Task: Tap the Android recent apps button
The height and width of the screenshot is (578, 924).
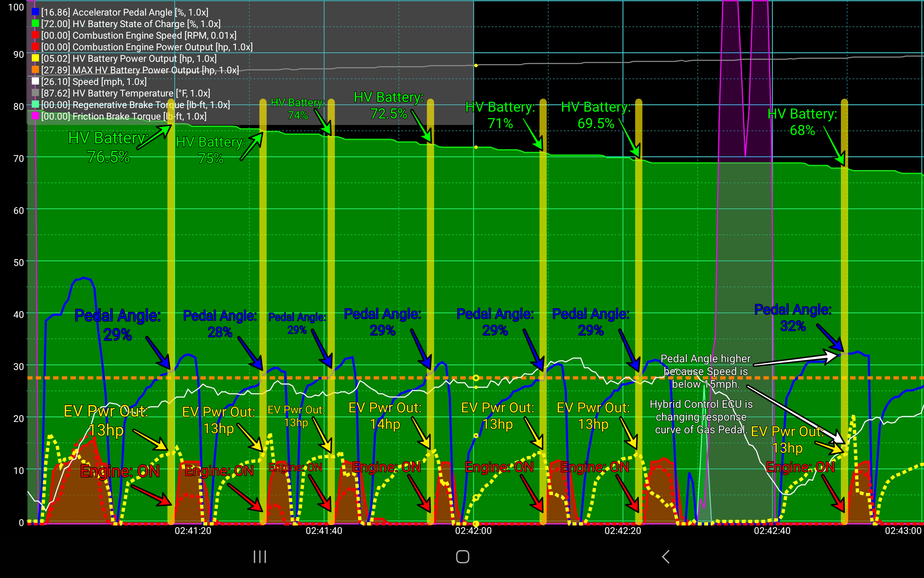Action: 260,557
